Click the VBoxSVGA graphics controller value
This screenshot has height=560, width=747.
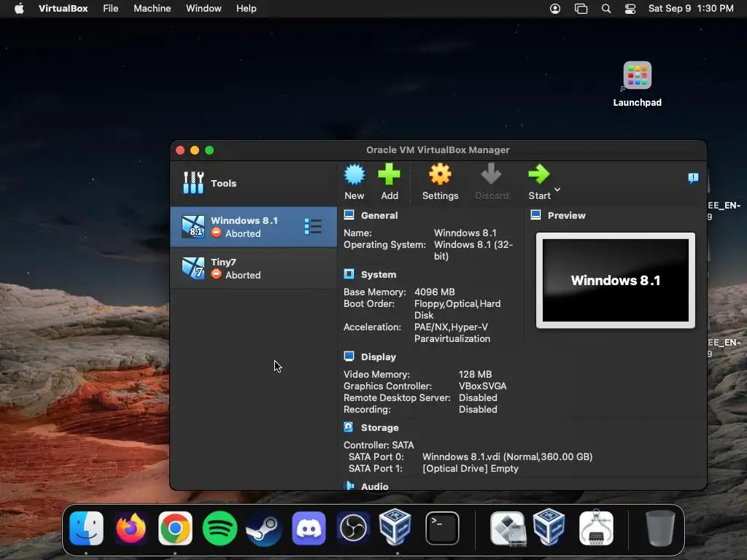[483, 386]
